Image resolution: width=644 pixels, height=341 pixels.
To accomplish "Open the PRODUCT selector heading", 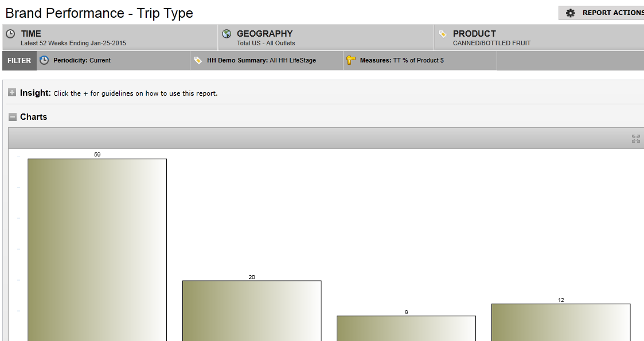I will coord(474,34).
